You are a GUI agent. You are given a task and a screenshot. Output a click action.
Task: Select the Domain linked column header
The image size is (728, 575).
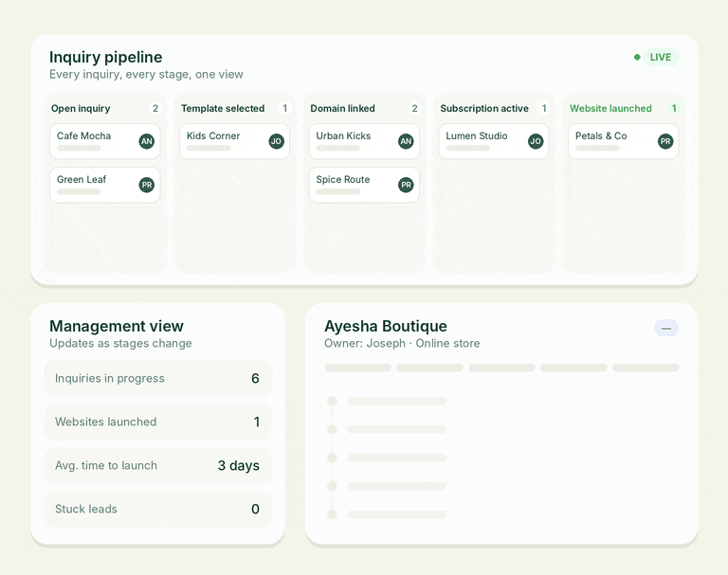(x=342, y=108)
